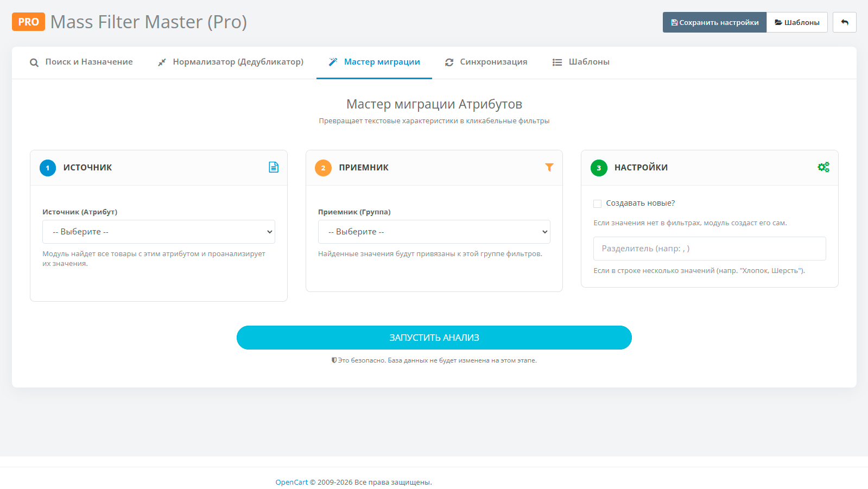Select the Мастер миграции tab
868x489 pixels.
point(374,62)
